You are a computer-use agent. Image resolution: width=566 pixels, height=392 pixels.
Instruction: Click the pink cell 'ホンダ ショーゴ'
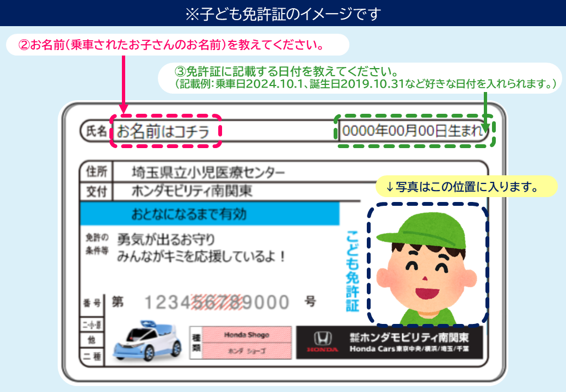(x=247, y=351)
